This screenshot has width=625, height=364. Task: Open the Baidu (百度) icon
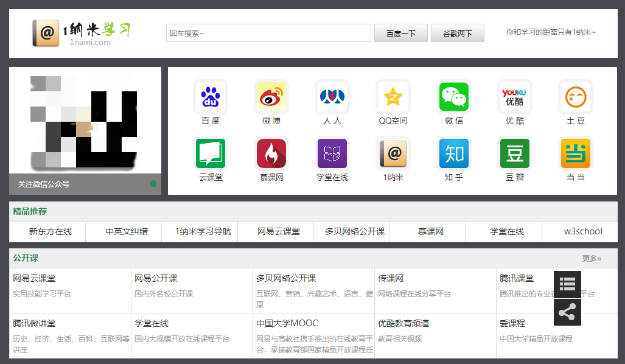[x=211, y=97]
